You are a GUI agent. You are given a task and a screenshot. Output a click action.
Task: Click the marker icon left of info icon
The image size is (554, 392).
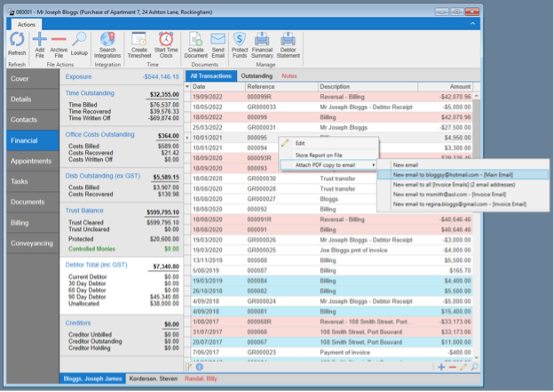(189, 367)
